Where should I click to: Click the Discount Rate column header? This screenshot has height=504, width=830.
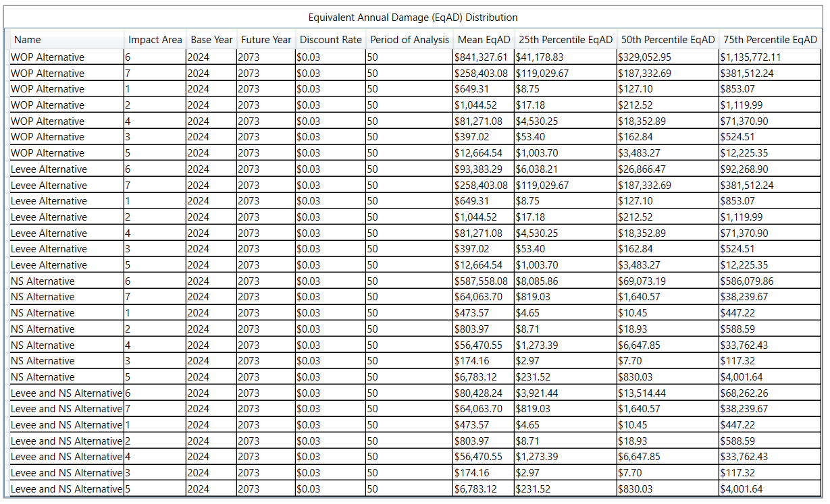(x=331, y=40)
